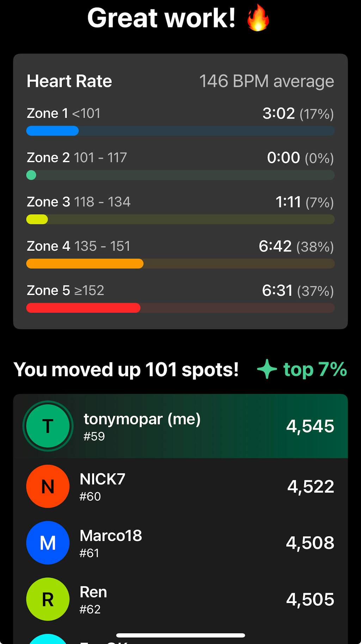Open Ren's leaderboard entry name
Viewport: 361px width, 644px height.
[93, 592]
